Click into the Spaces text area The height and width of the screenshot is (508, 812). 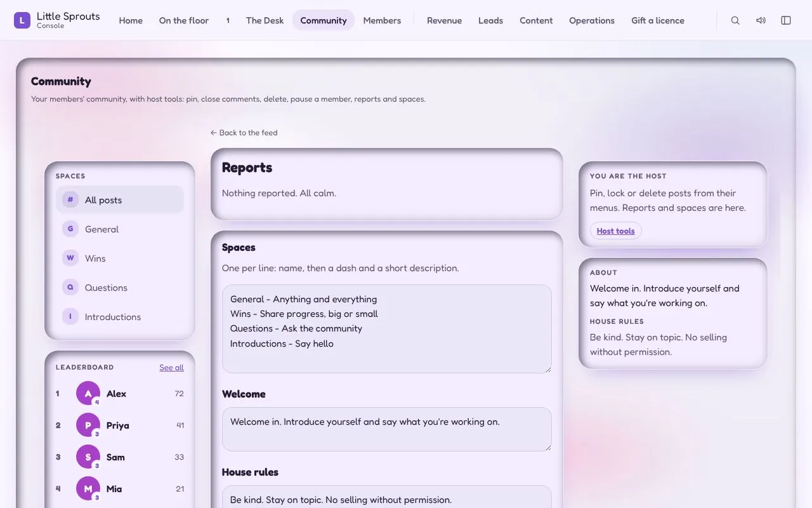point(387,329)
